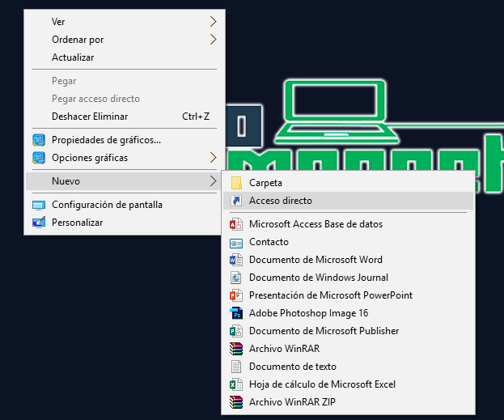Viewport: 504px width, 420px height.
Task: Click the Windows Journal document icon
Action: click(x=236, y=278)
